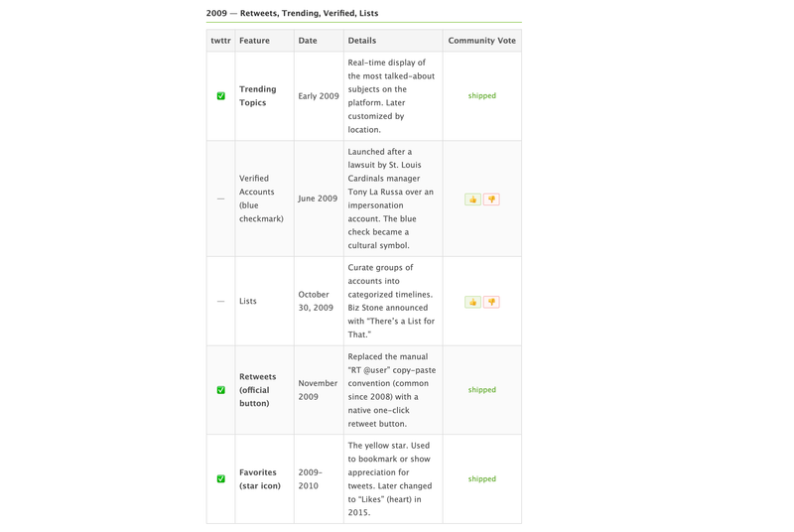Click the 2009 section heading

292,13
